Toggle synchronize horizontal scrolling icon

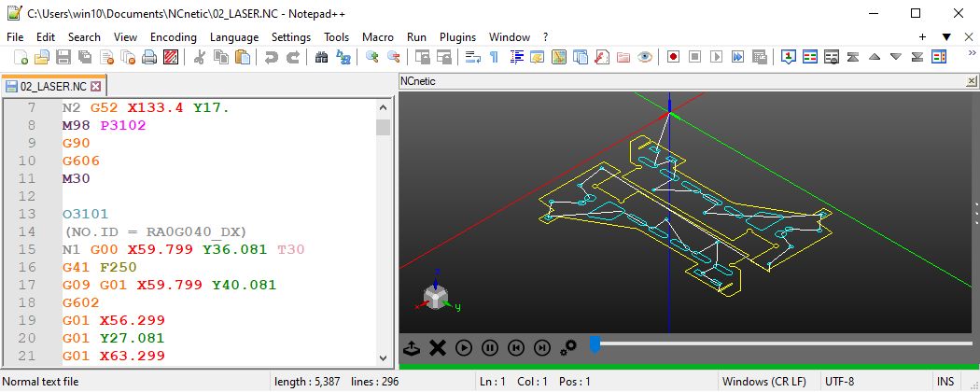pos(444,58)
